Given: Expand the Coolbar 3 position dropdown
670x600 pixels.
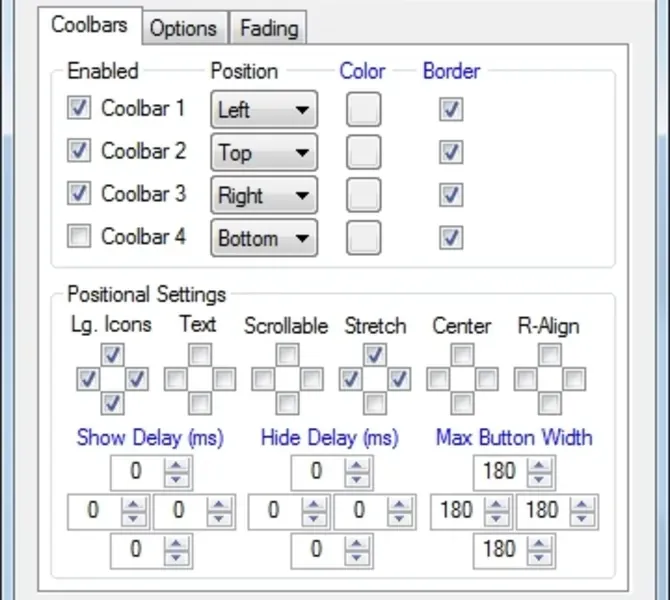Looking at the screenshot, I should pyautogui.click(x=264, y=195).
